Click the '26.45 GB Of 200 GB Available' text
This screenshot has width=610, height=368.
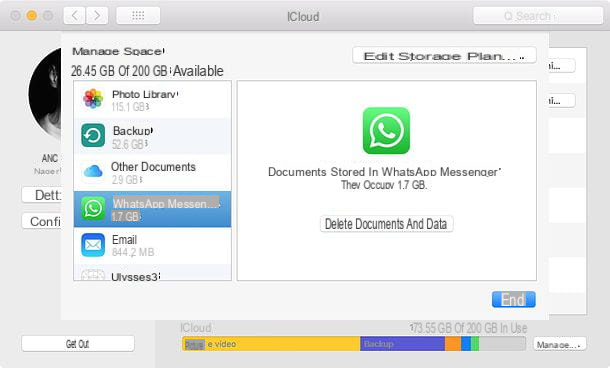point(147,71)
